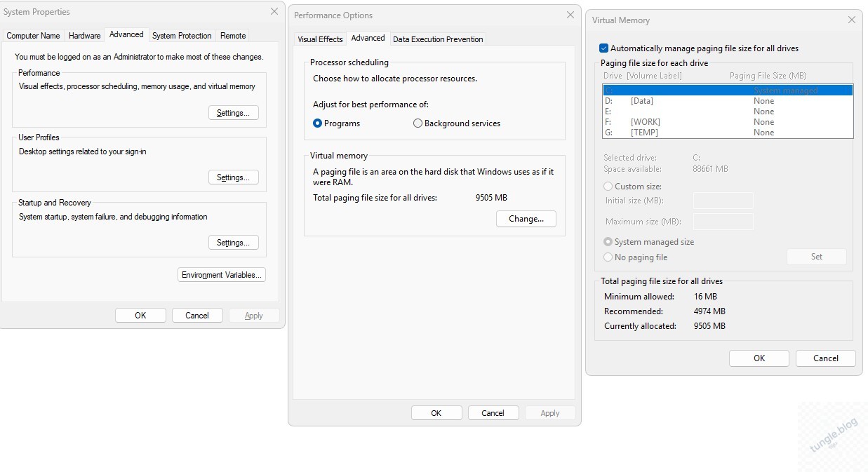Click the 9505 MB total paging value
Screen dimensions: 868x472
(491, 198)
